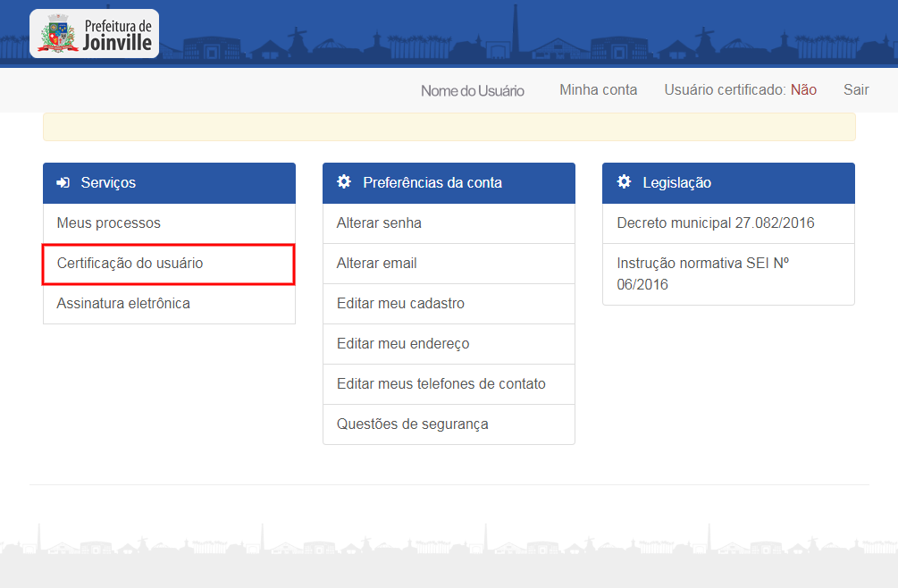Click the empty yellow alert banner
This screenshot has width=898, height=588.
point(449,127)
